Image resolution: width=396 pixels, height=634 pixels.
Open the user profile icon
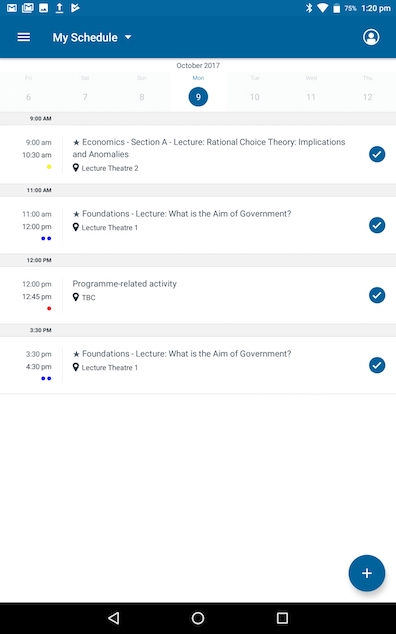(371, 37)
